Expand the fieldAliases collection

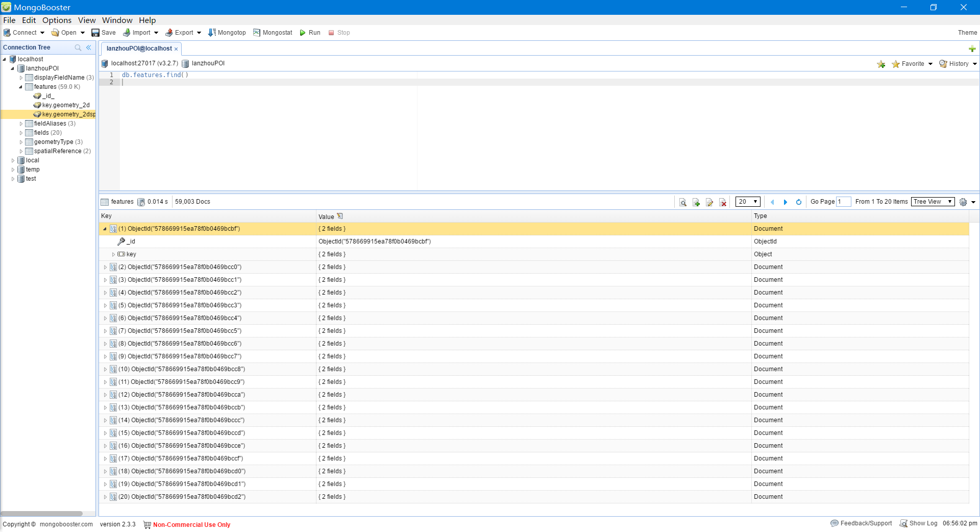tap(21, 124)
